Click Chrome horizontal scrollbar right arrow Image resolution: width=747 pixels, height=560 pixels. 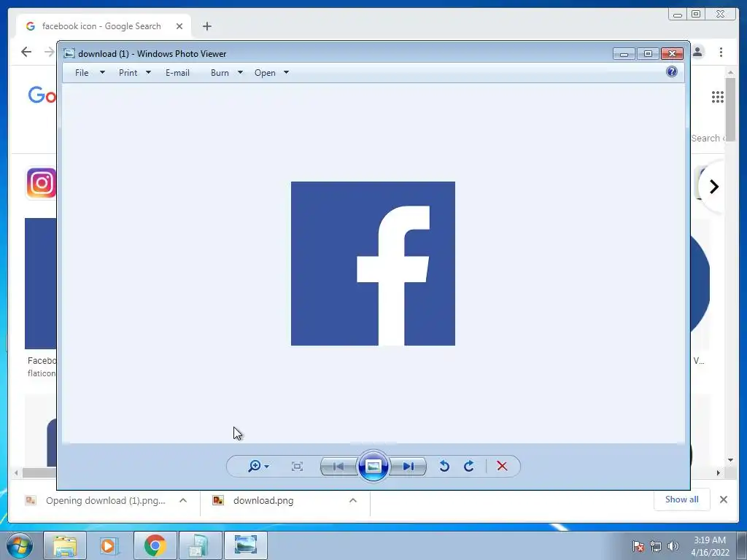click(719, 472)
